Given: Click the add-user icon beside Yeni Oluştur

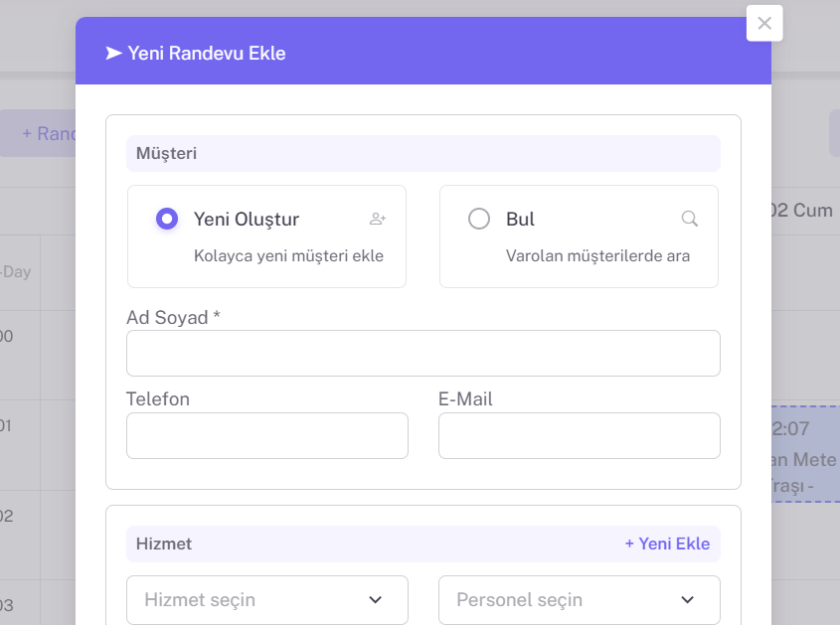Looking at the screenshot, I should coord(378,219).
